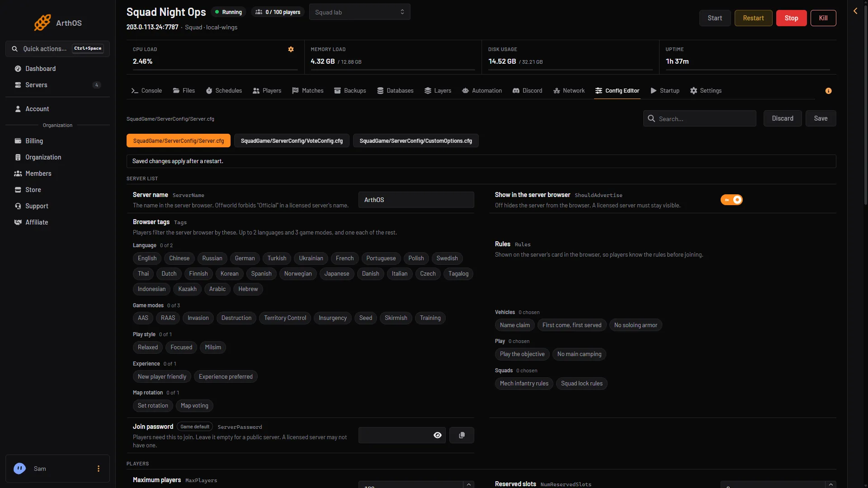Open Billing section
868x488 pixels.
click(57, 141)
